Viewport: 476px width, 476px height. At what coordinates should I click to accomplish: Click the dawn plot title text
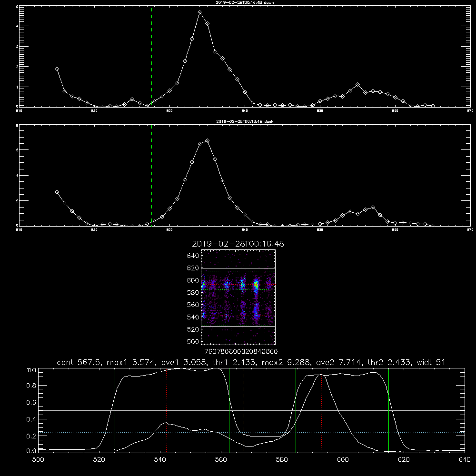pos(245,2)
